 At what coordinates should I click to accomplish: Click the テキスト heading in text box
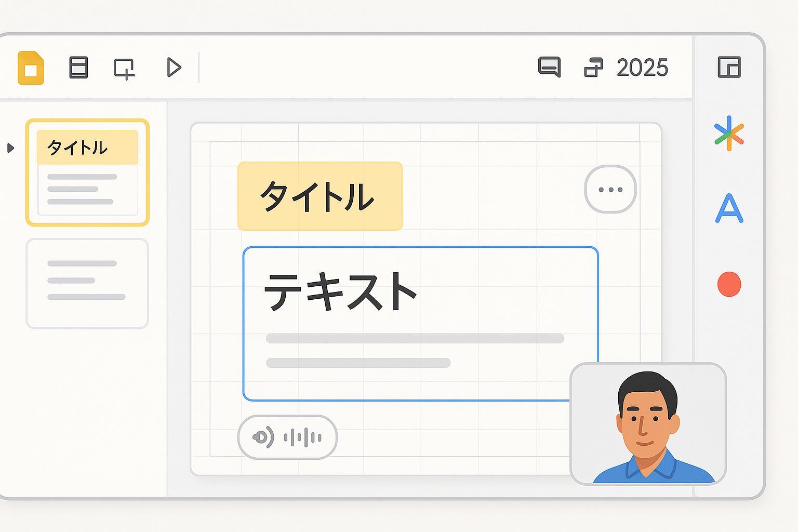[x=341, y=292]
